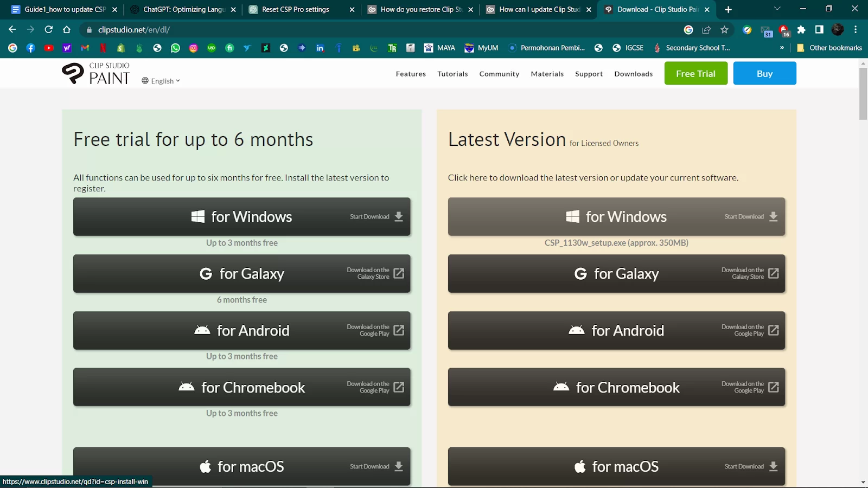
Task: Click the address bar URL field
Action: [380, 30]
